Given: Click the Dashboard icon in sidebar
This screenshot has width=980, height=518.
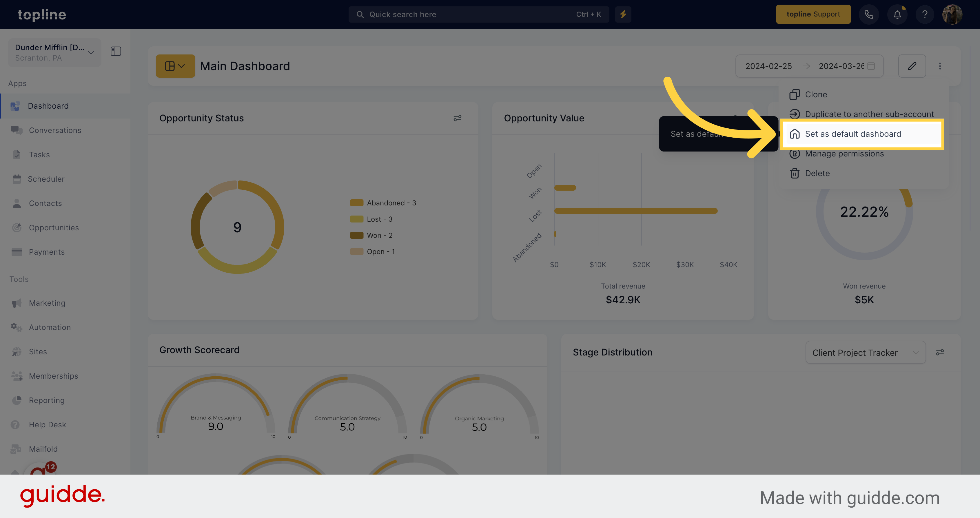Looking at the screenshot, I should (16, 106).
